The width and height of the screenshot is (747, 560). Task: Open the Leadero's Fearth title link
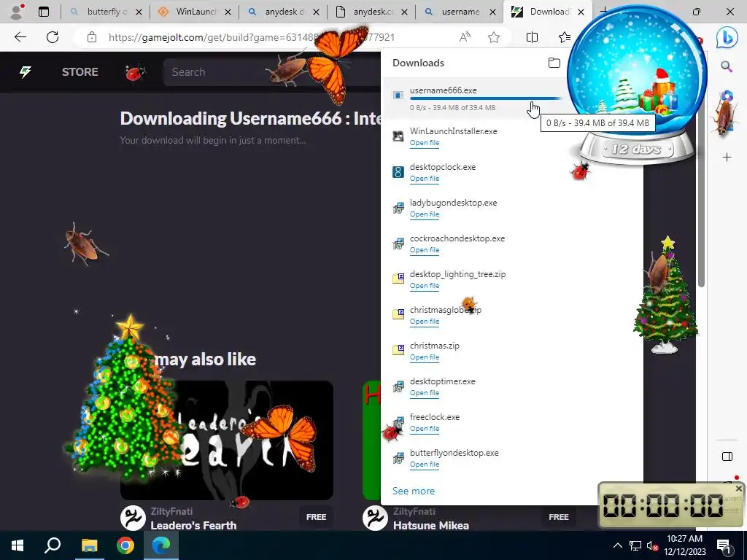[x=193, y=525]
